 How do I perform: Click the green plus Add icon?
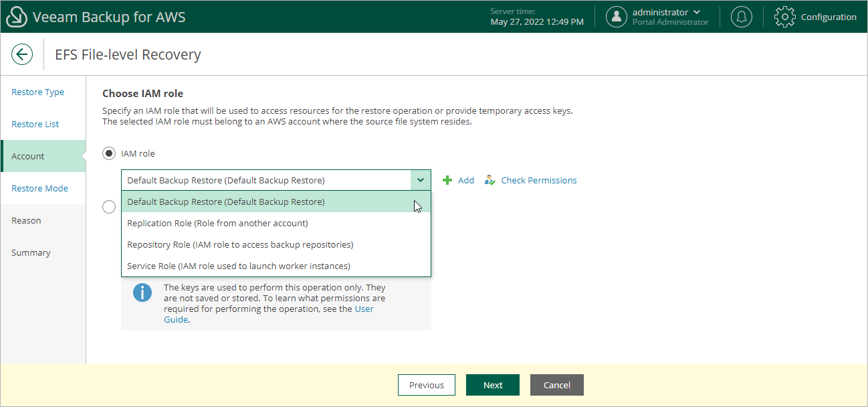tap(446, 180)
